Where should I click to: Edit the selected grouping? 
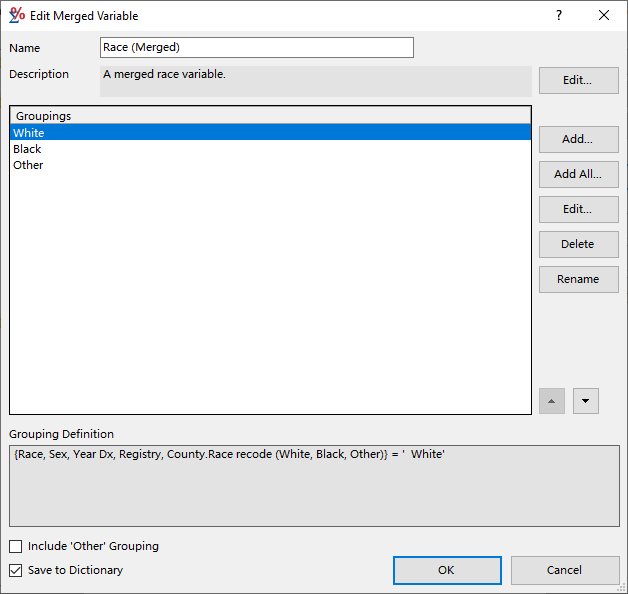coord(578,209)
